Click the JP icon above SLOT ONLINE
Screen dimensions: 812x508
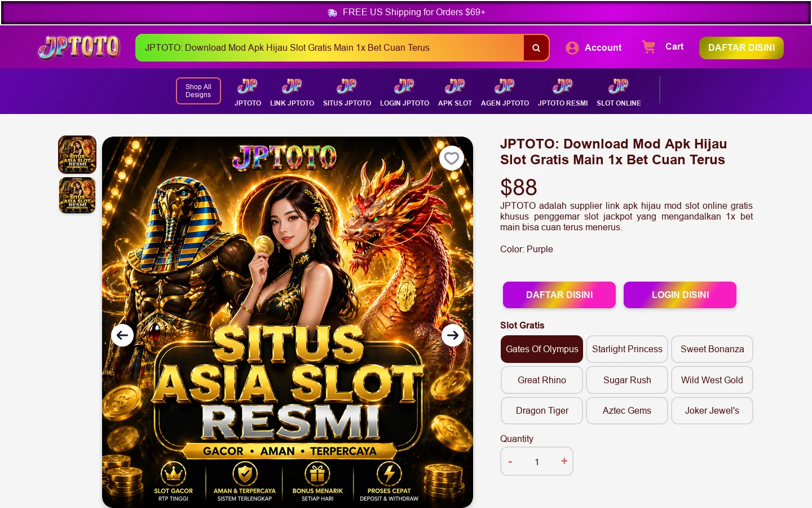(x=619, y=86)
